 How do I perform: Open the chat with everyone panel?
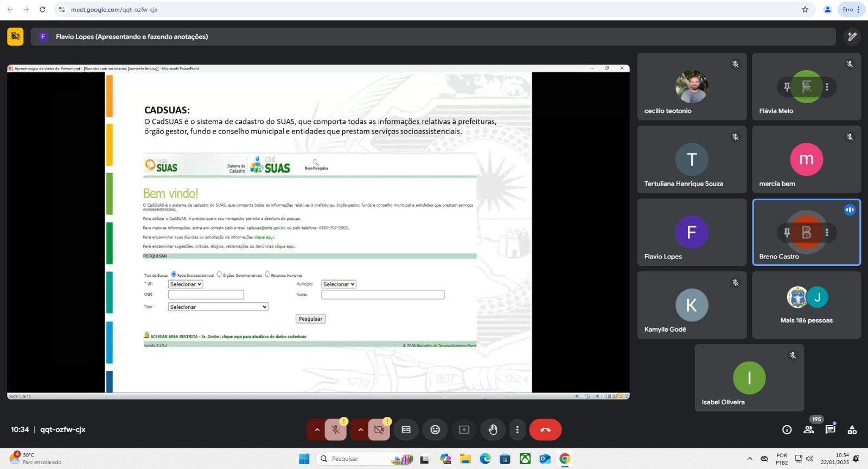tap(830, 430)
